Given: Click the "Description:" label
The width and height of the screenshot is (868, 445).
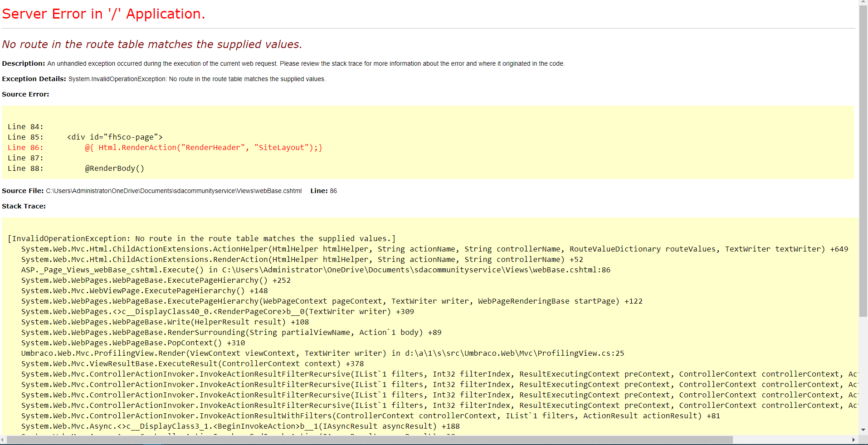Looking at the screenshot, I should (24, 63).
